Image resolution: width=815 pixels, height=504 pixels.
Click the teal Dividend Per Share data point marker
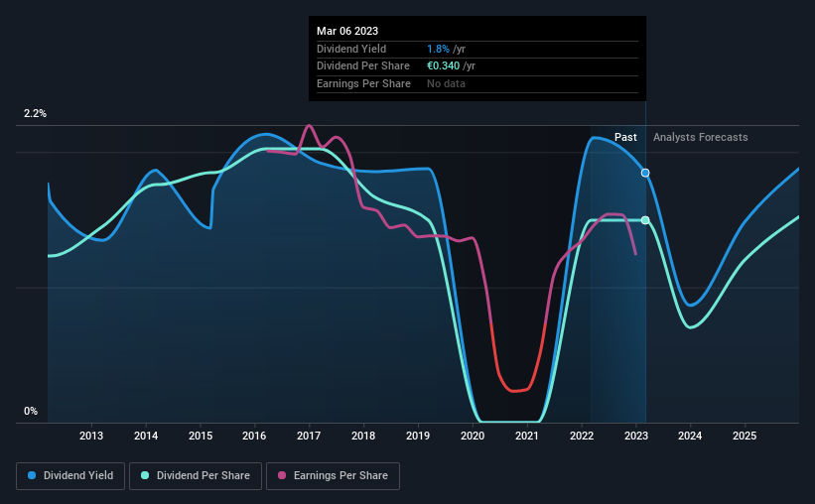coord(645,220)
